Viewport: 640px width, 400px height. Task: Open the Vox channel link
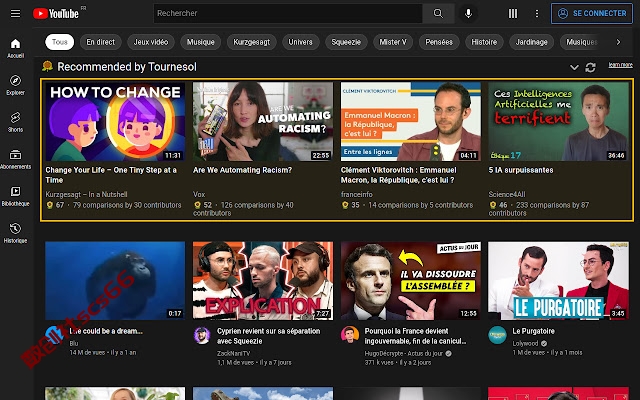[x=199, y=194]
